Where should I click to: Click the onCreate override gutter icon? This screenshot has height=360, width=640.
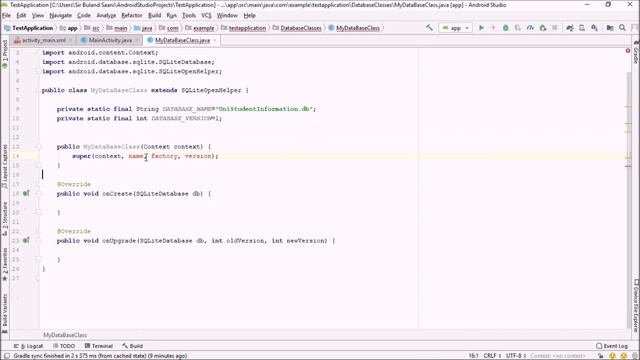(26, 193)
